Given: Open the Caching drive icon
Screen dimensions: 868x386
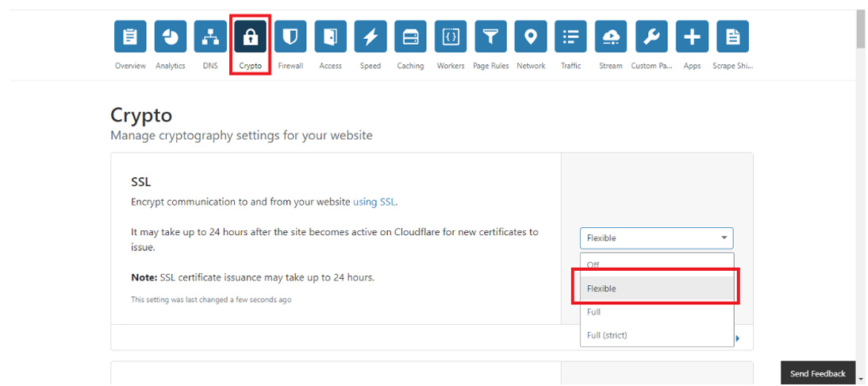Looking at the screenshot, I should tap(410, 37).
